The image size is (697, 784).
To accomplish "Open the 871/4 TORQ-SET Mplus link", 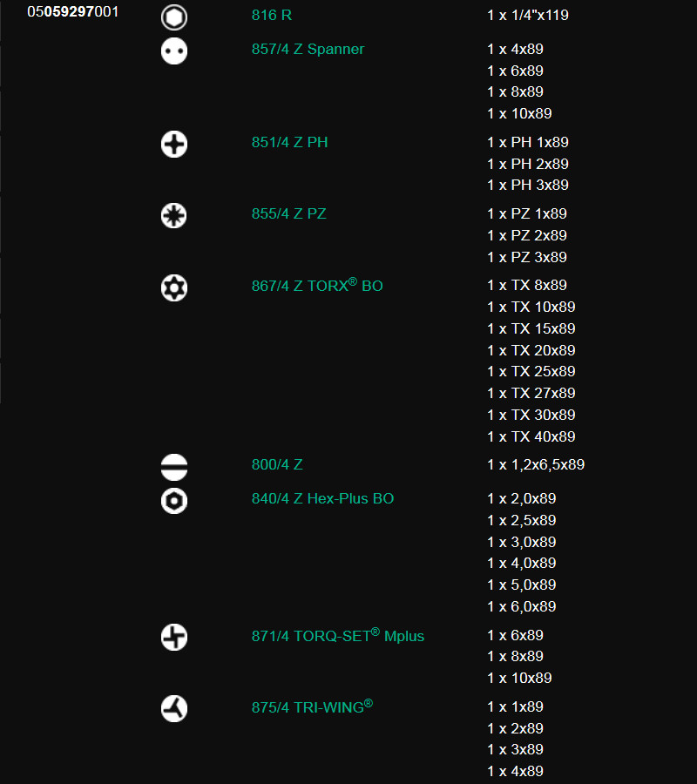I will (337, 636).
